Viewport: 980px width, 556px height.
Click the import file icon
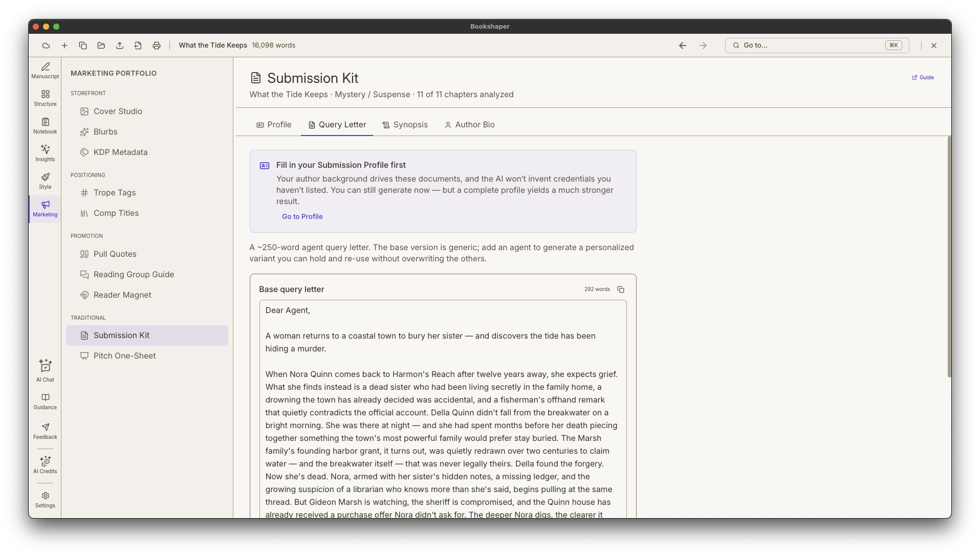(138, 46)
